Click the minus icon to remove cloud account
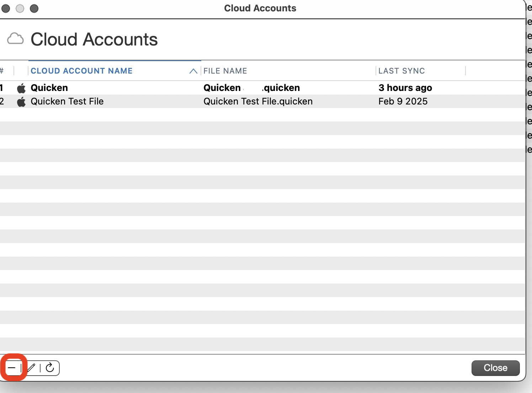532x393 pixels. tap(12, 368)
